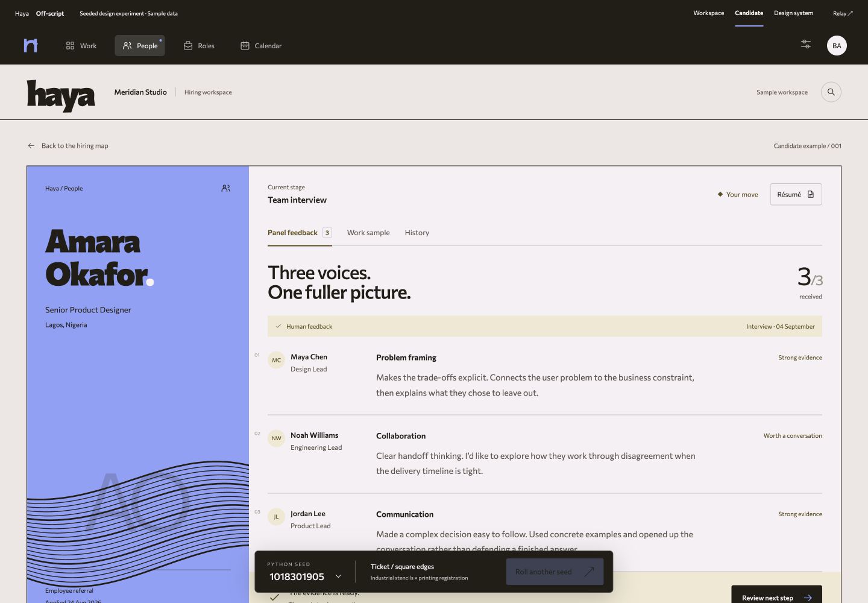Click the Haya app logo icon

coord(31,45)
